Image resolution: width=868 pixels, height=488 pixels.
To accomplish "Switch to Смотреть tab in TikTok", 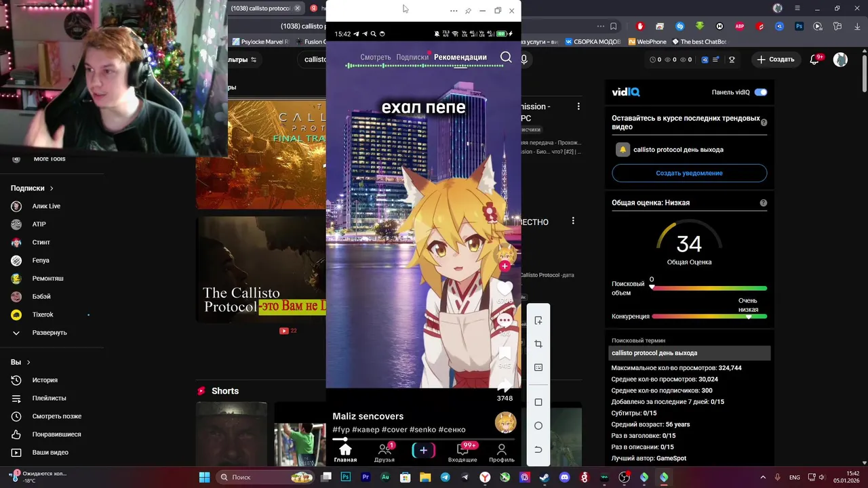I will coord(376,58).
